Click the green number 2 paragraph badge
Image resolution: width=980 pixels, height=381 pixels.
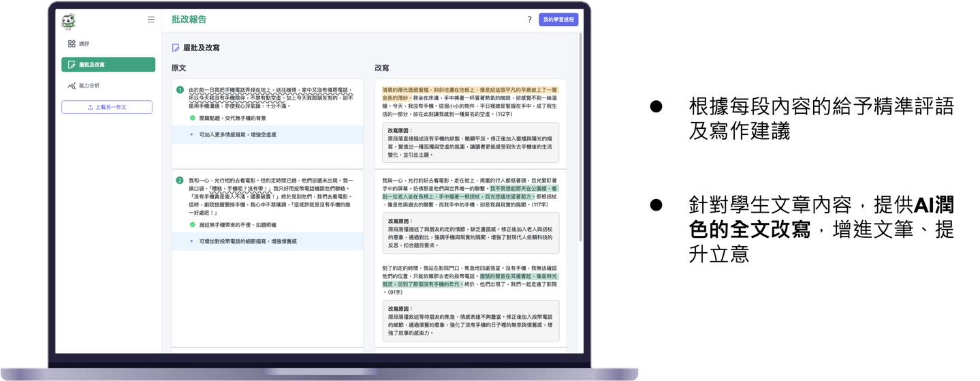point(180,181)
